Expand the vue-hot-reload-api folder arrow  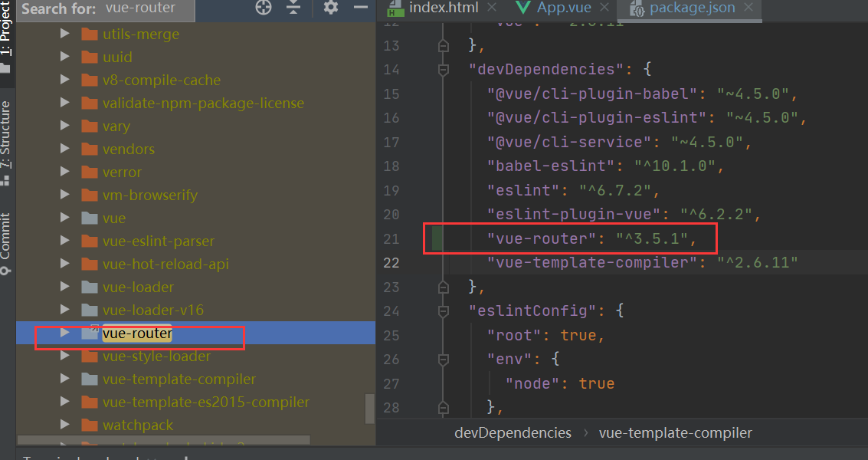click(x=65, y=264)
